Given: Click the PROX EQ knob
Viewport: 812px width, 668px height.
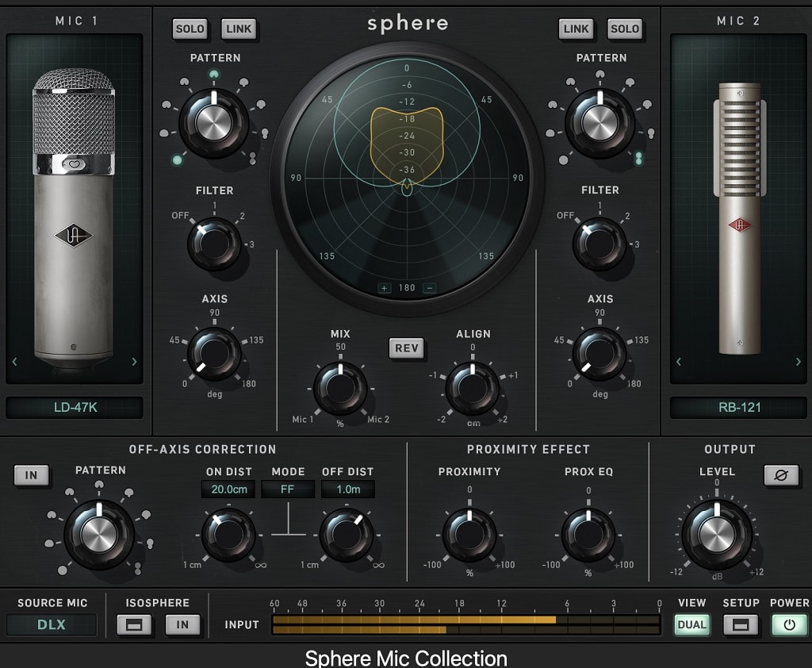Looking at the screenshot, I should coord(588,535).
